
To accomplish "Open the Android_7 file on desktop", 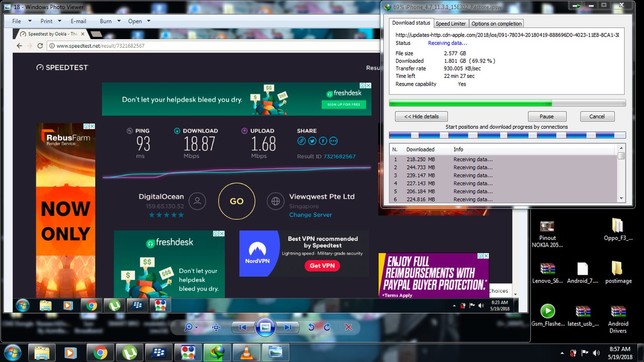I will [x=583, y=273].
